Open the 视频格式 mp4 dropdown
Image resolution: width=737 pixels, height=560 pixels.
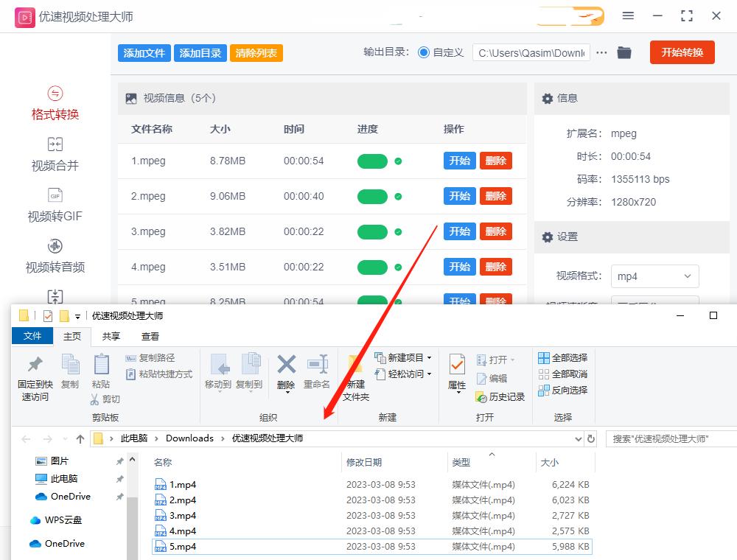(x=654, y=276)
